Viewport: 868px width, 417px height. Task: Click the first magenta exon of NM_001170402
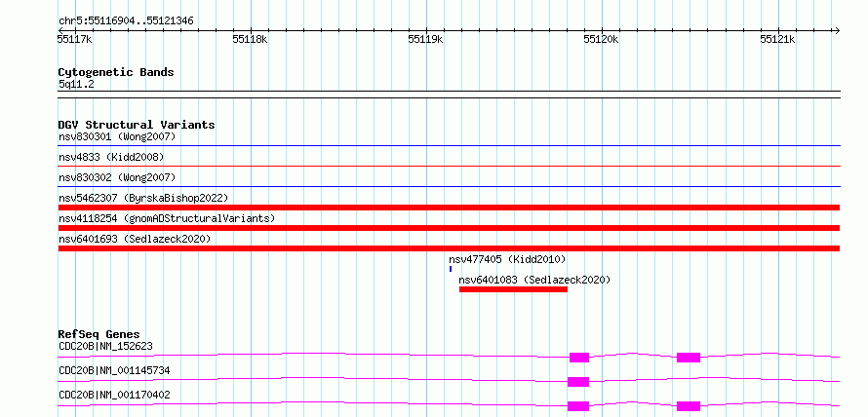[x=578, y=406]
